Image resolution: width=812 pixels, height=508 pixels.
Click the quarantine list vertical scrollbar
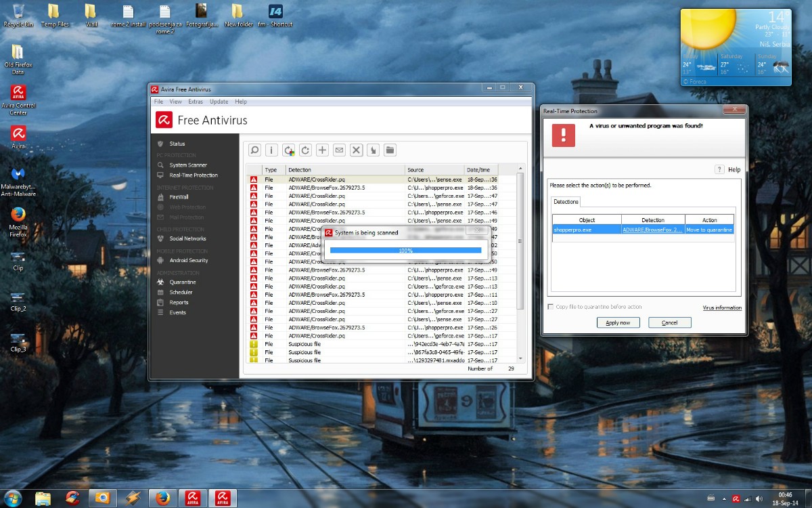point(520,264)
